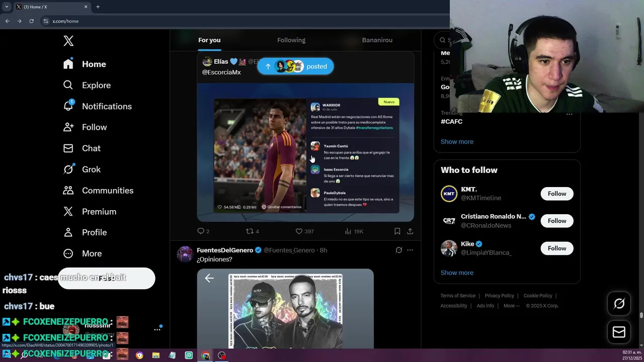Open the floating Grok button
This screenshot has height=362, width=644.
click(x=619, y=303)
